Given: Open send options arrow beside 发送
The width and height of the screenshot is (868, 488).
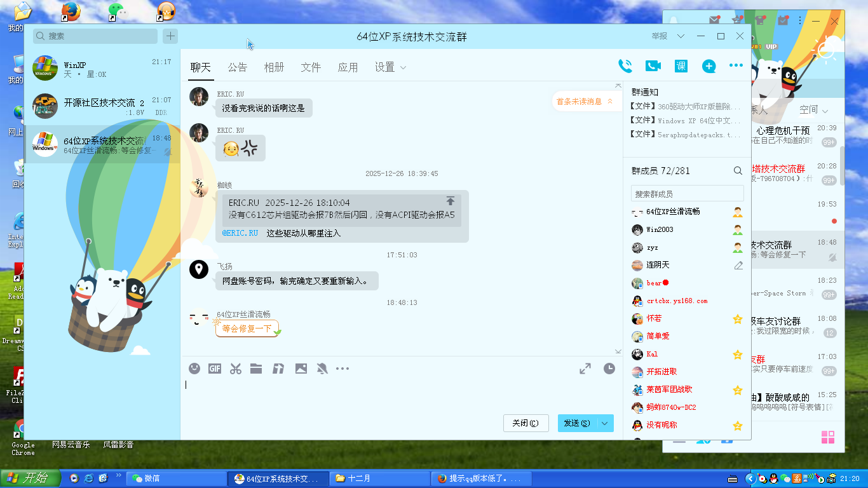Looking at the screenshot, I should pos(605,423).
